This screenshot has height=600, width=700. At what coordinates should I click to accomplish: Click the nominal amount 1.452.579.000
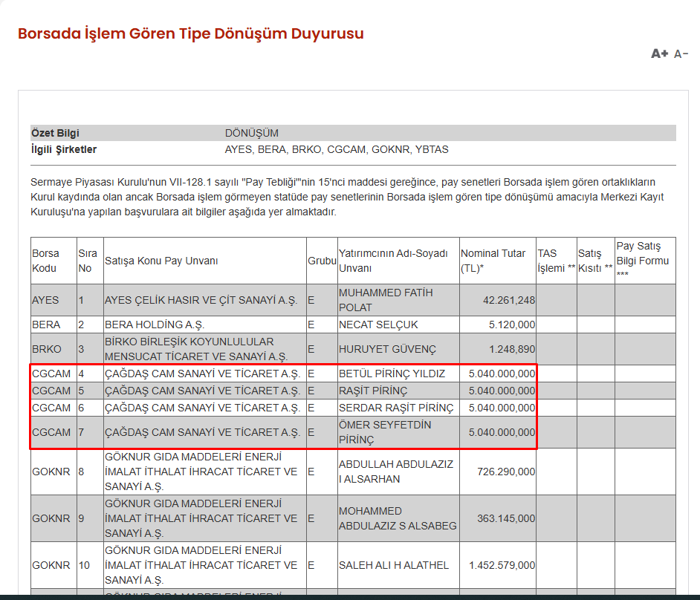tap(502, 564)
